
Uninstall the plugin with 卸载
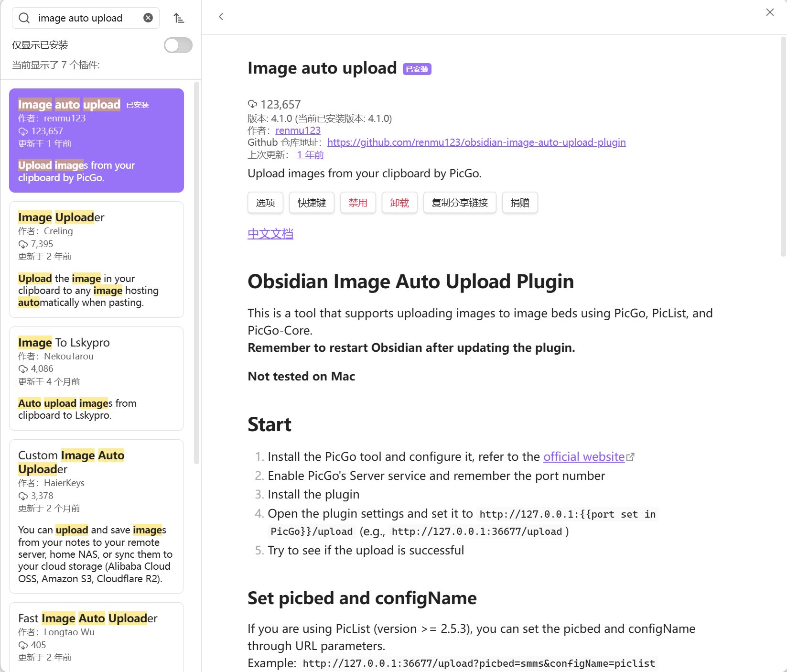click(399, 203)
